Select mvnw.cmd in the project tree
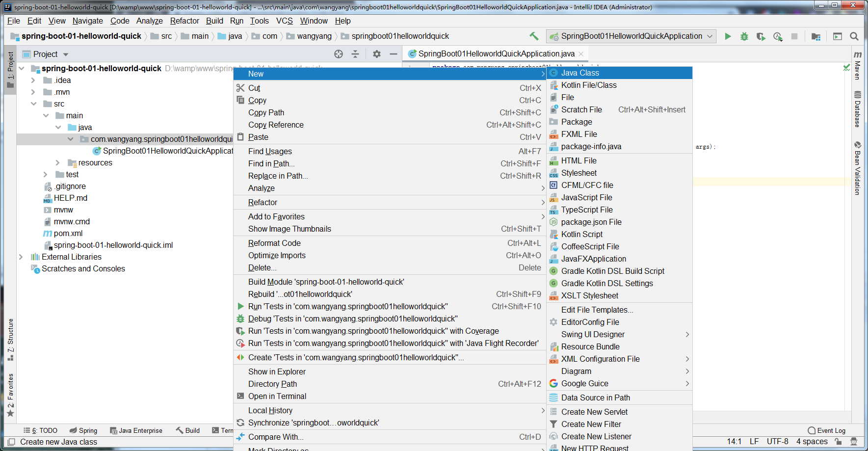Image resolution: width=868 pixels, height=451 pixels. [x=72, y=221]
